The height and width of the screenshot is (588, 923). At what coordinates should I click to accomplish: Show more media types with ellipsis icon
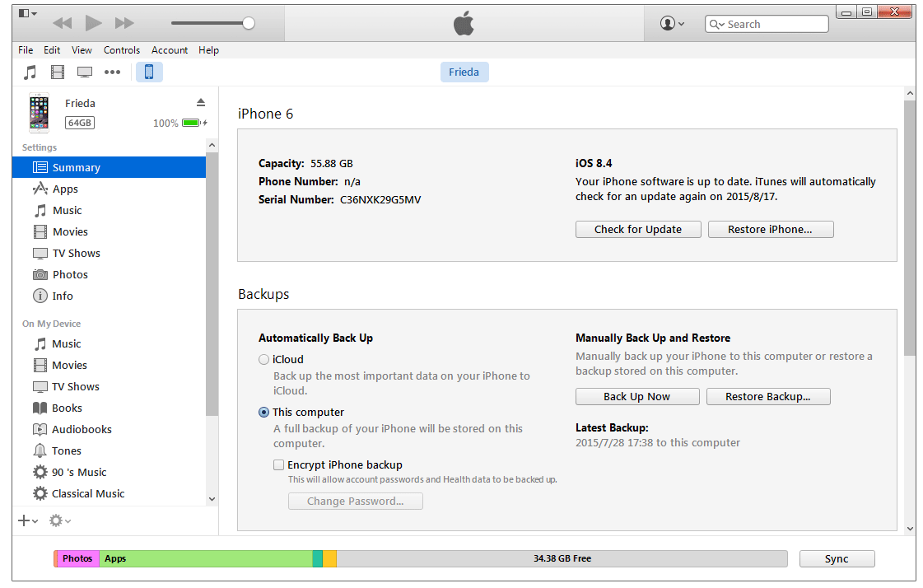tap(113, 72)
